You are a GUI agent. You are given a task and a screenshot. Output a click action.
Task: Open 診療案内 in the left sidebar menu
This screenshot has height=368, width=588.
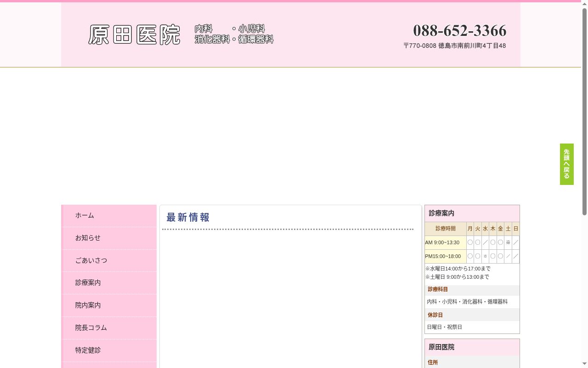click(109, 282)
